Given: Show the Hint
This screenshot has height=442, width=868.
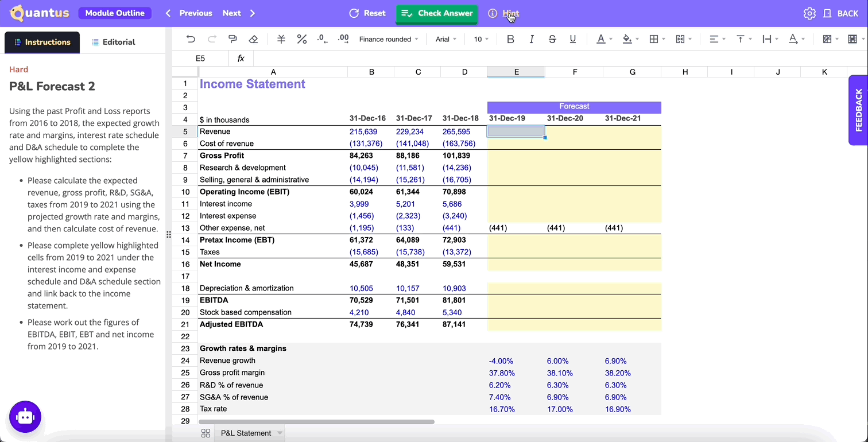Looking at the screenshot, I should click(x=503, y=13).
